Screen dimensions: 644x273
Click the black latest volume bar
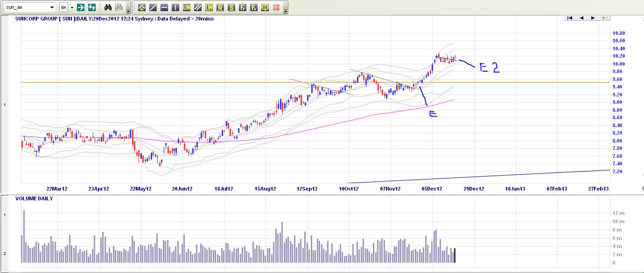coord(455,255)
